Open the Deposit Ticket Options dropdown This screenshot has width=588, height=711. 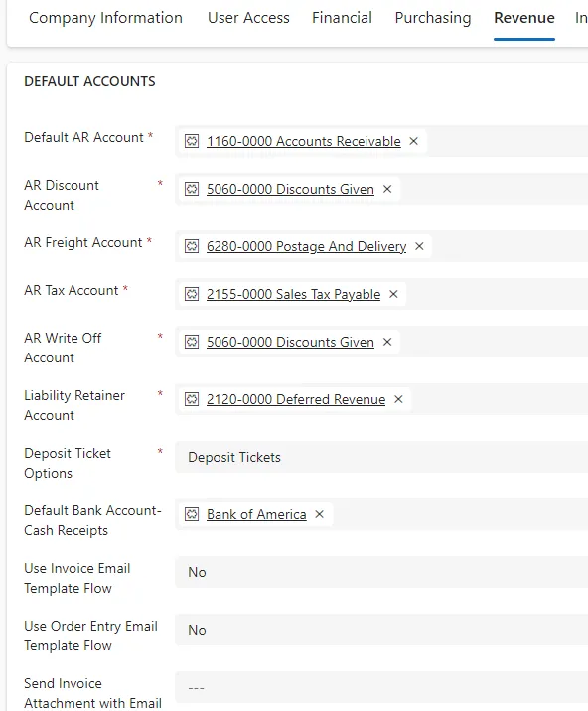pos(381,457)
